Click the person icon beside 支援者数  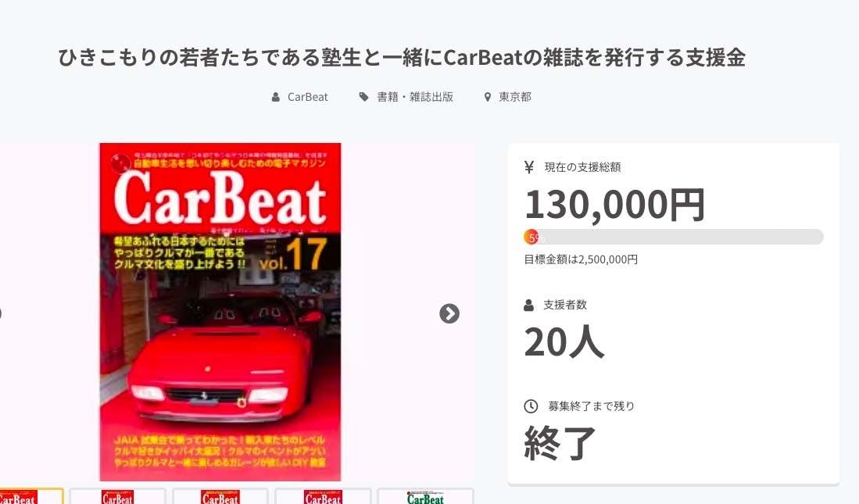click(528, 306)
